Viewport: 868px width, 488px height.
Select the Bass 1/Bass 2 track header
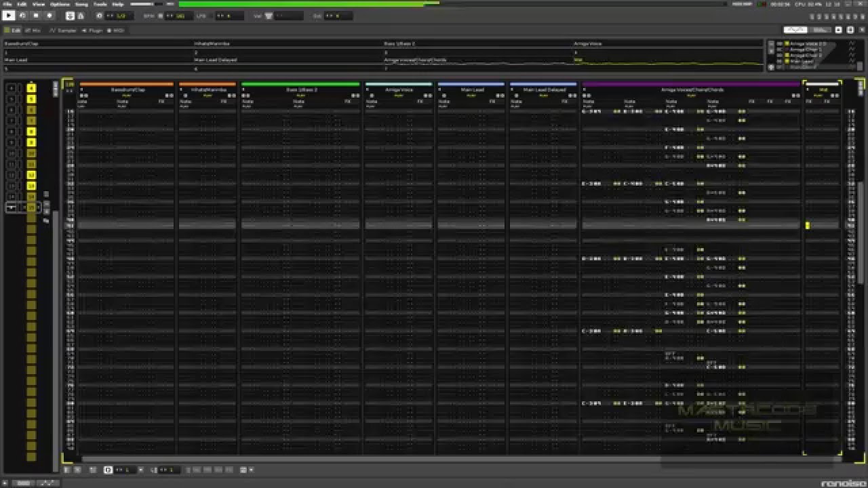(x=302, y=89)
